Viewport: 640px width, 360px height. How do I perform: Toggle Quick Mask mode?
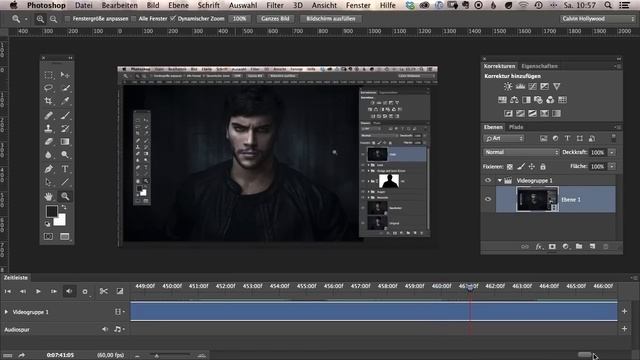tap(49, 237)
